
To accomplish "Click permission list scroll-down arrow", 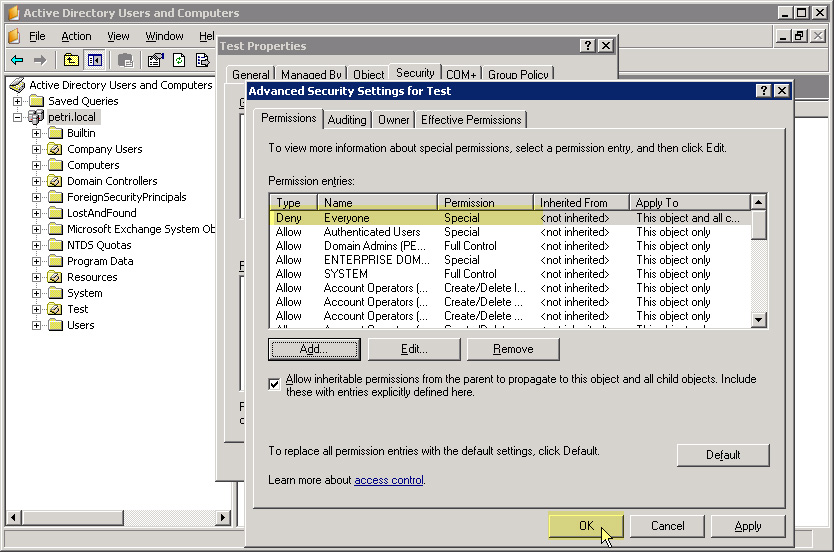I will tap(758, 320).
